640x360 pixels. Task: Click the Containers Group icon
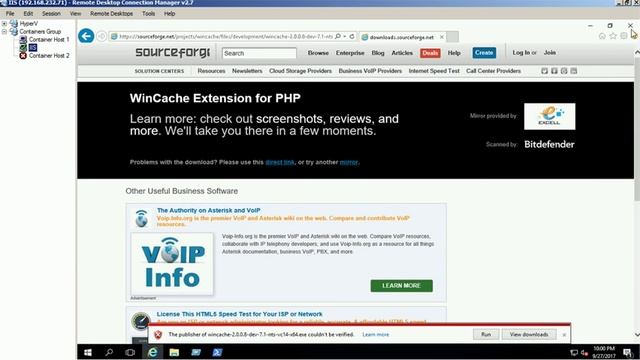14,31
